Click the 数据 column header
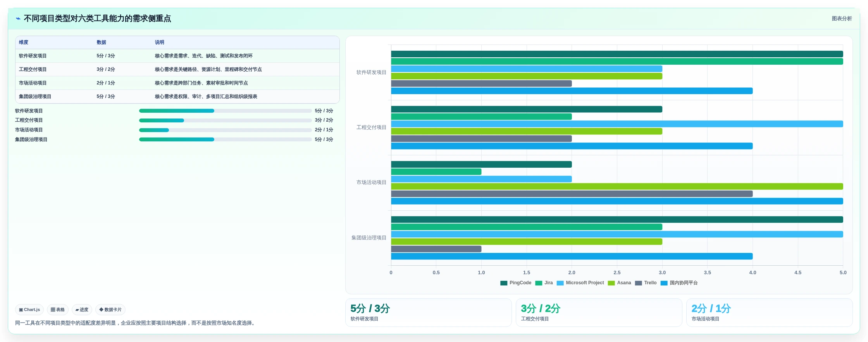This screenshot has width=868, height=342. (x=102, y=43)
